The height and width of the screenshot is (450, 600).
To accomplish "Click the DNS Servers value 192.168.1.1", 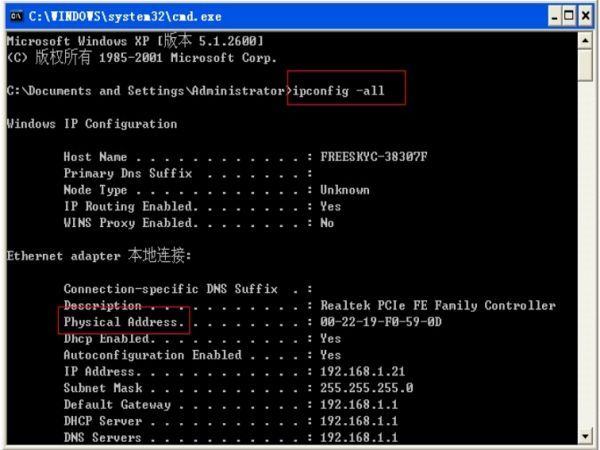I will tap(359, 437).
